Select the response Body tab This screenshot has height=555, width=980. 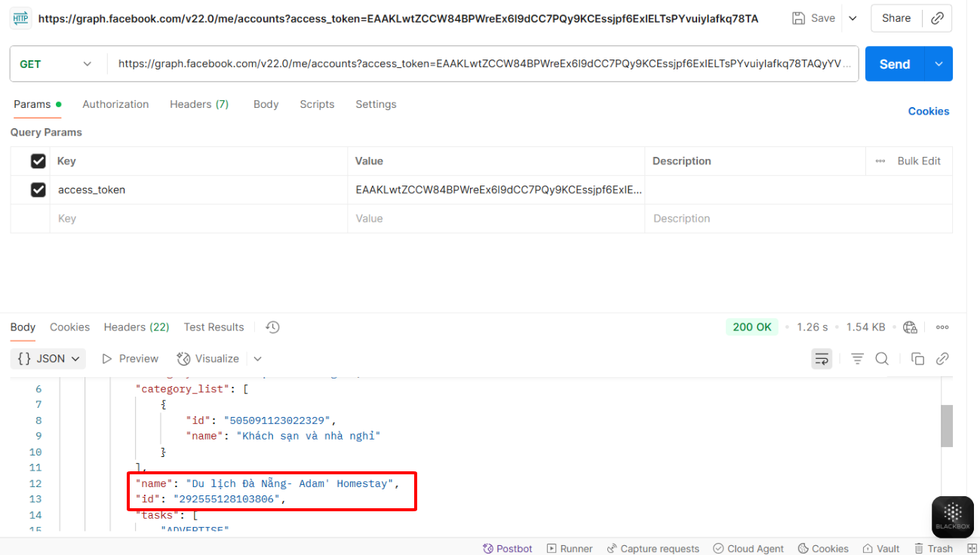point(23,327)
